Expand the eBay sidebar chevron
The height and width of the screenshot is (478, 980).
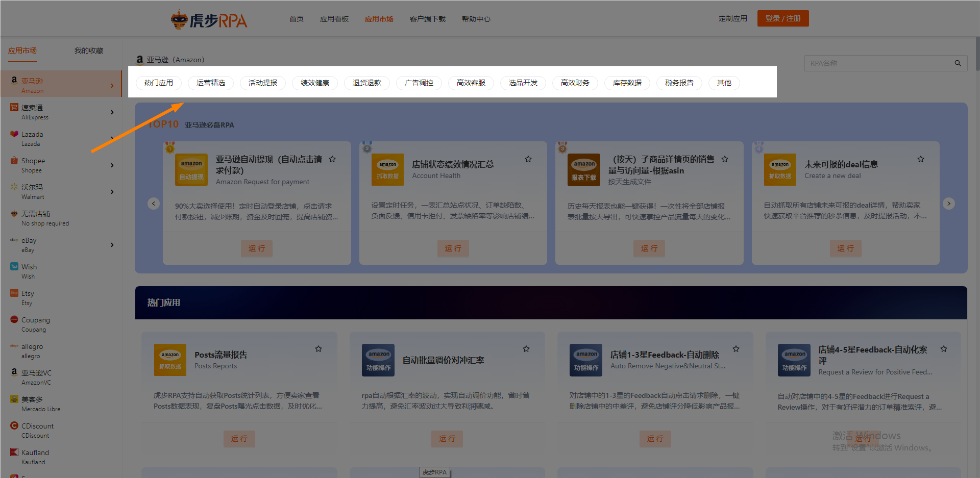coord(112,245)
